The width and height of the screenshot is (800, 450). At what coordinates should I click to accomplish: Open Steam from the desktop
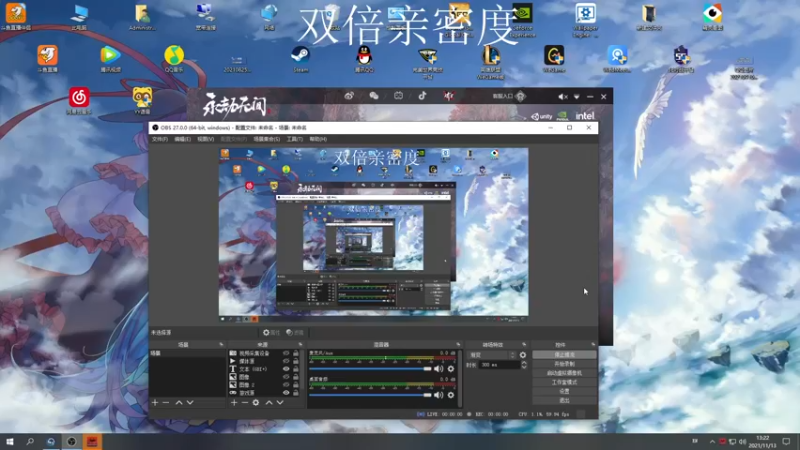(301, 58)
